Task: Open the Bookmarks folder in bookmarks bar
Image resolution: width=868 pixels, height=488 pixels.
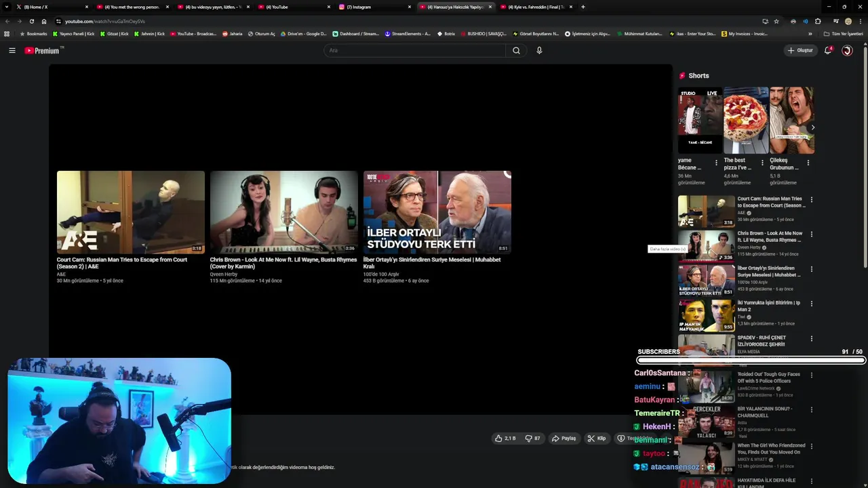Action: point(33,34)
